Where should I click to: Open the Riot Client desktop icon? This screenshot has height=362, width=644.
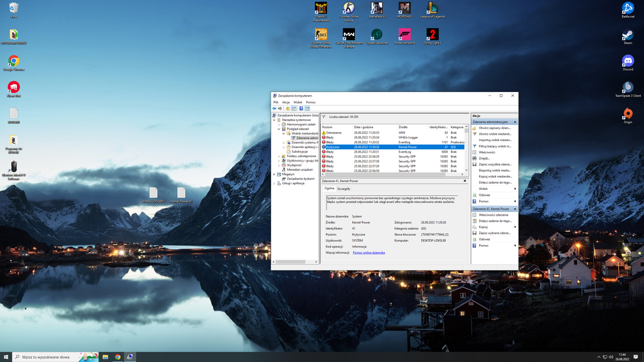(14, 89)
